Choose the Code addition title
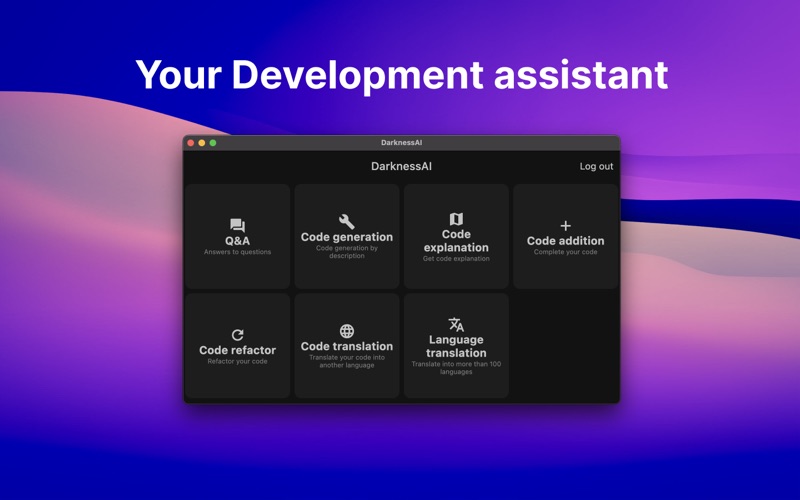800x500 pixels. (565, 241)
